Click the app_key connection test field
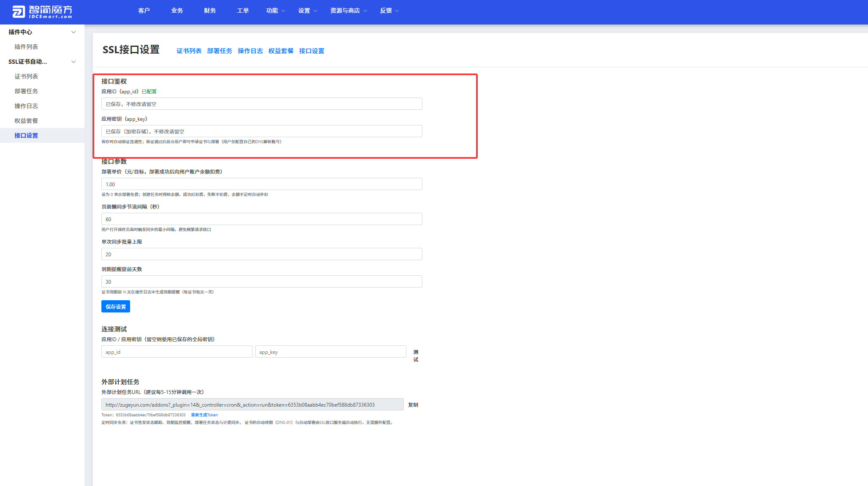Screen dimensions: 868x486 coord(331,352)
